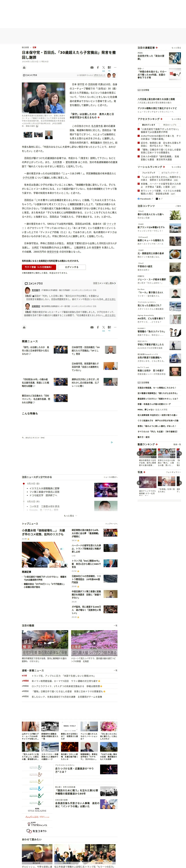Open the 動画一覧 link
186x868 pixels.
[x=177, y=444]
